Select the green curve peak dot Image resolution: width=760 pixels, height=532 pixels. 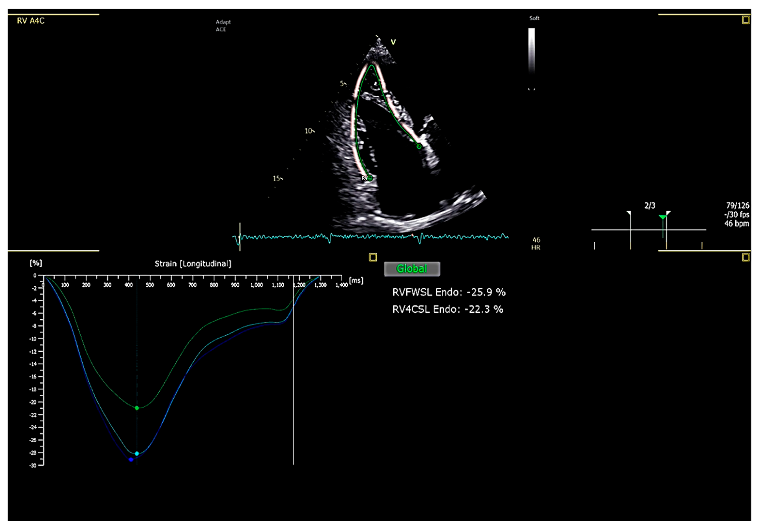(137, 408)
